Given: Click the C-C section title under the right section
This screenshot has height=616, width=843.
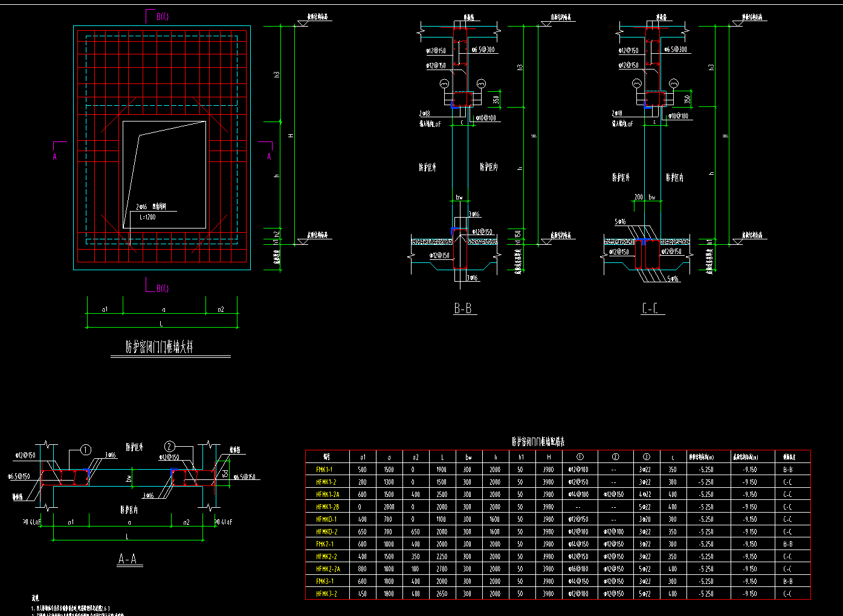Looking at the screenshot, I should [650, 308].
